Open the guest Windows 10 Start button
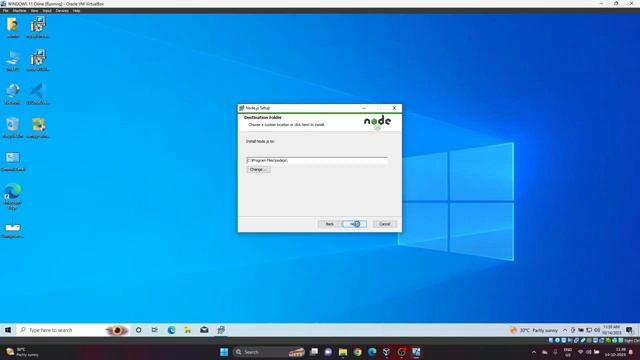Viewport: 640px width, 360px height. [x=8, y=330]
